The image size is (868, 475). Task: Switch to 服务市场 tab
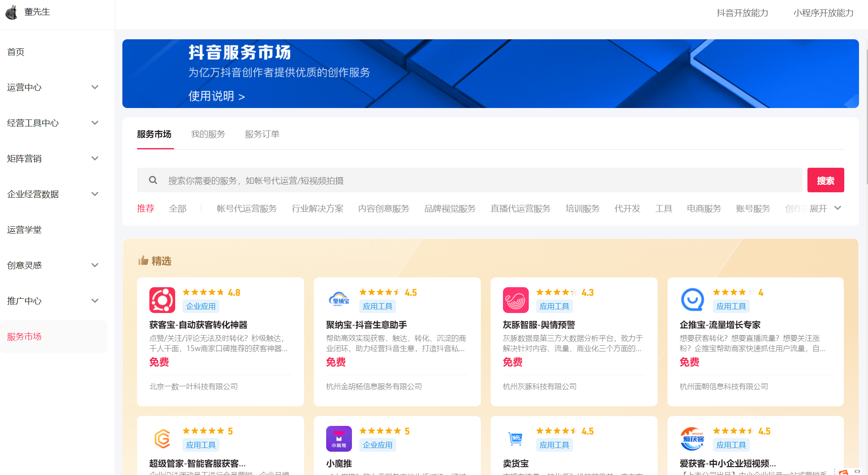tap(154, 134)
